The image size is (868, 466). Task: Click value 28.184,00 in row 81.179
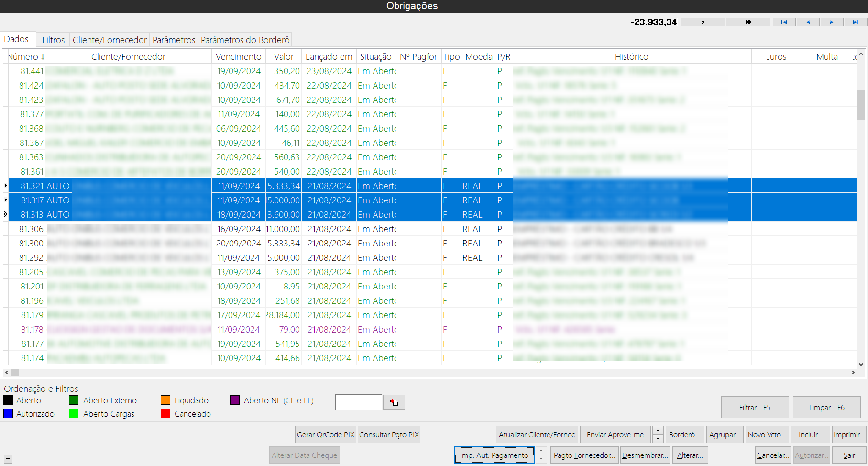click(283, 315)
